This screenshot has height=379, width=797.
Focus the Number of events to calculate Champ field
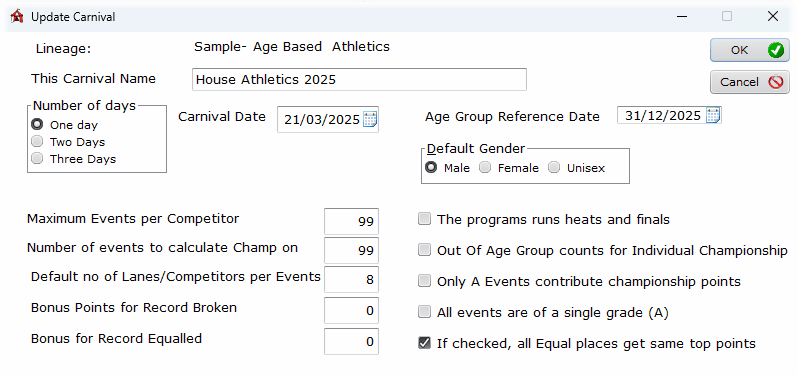point(351,250)
